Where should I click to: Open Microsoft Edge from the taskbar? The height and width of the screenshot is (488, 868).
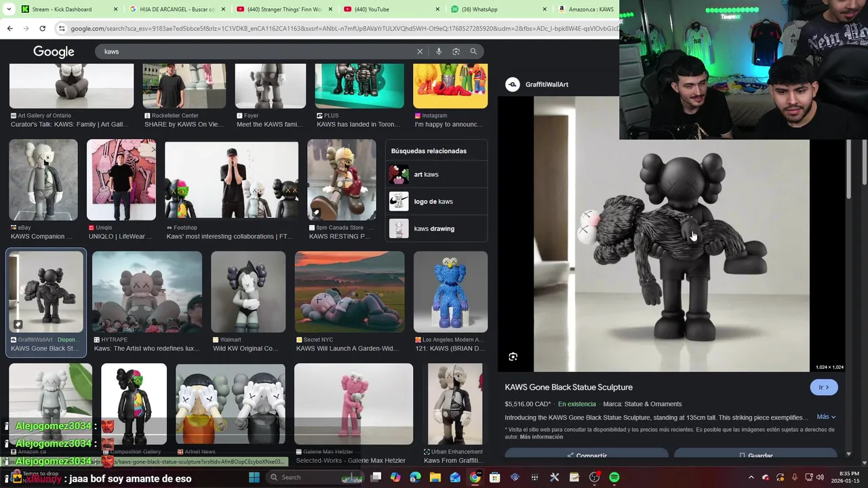(416, 477)
